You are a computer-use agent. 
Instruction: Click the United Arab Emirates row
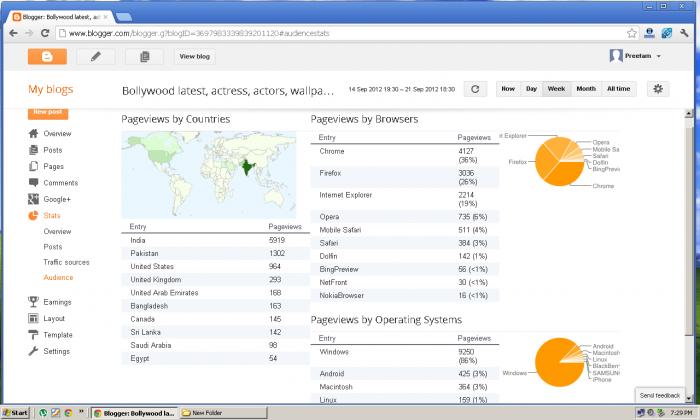pos(215,293)
